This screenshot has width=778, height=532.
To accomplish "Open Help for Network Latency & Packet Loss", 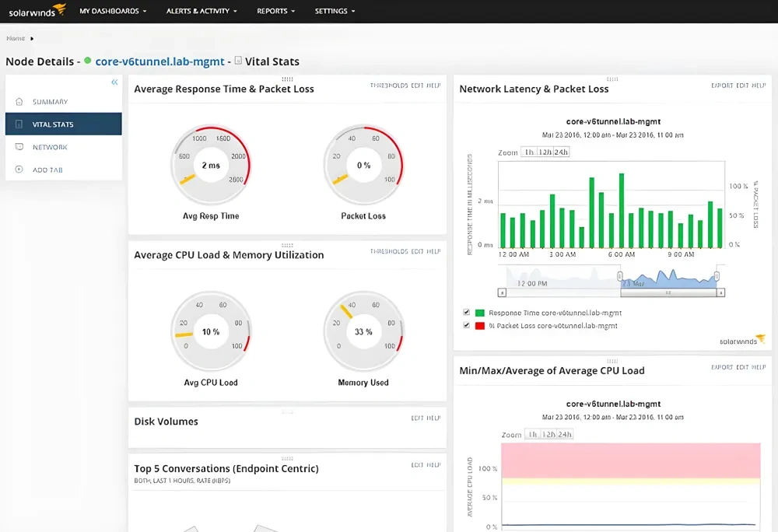I will (759, 86).
